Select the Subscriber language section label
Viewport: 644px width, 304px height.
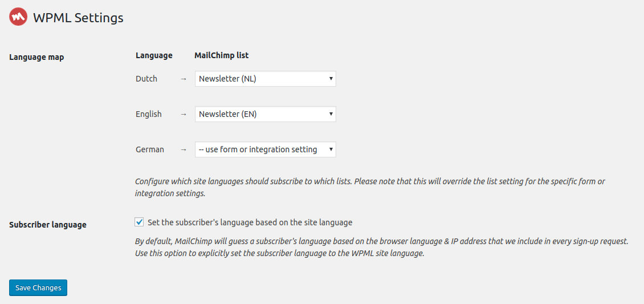pyautogui.click(x=48, y=225)
